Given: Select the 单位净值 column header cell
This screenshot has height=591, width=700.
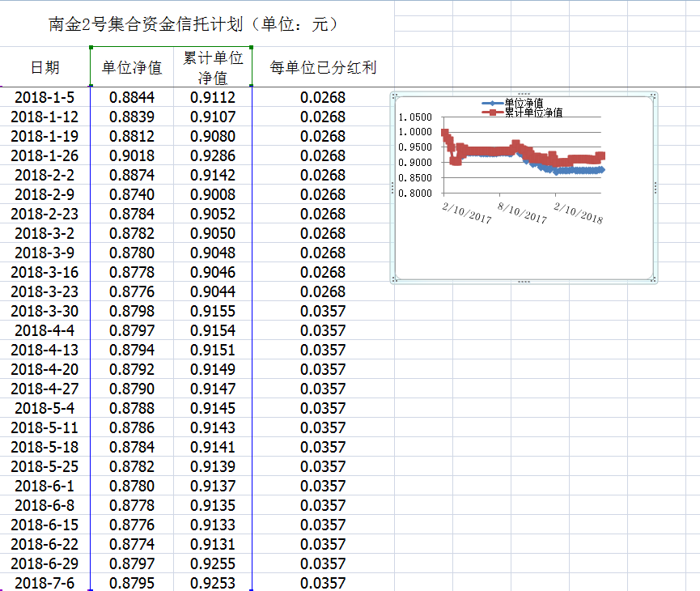Looking at the screenshot, I should pyautogui.click(x=132, y=67).
